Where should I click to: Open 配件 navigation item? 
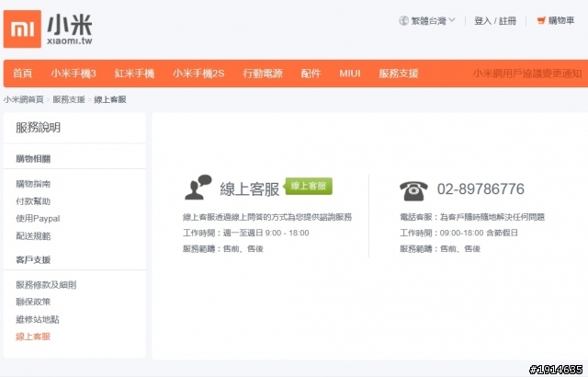[x=311, y=74]
